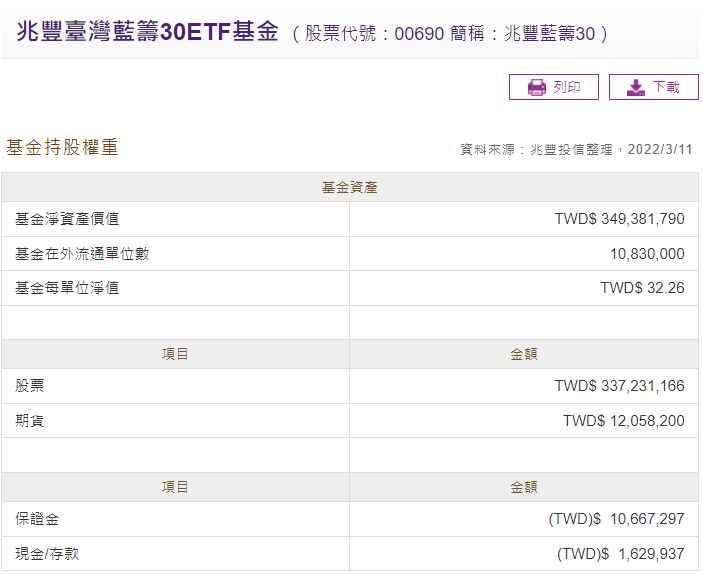
Task: Click the 現金/存款 row label
Action: (47, 554)
